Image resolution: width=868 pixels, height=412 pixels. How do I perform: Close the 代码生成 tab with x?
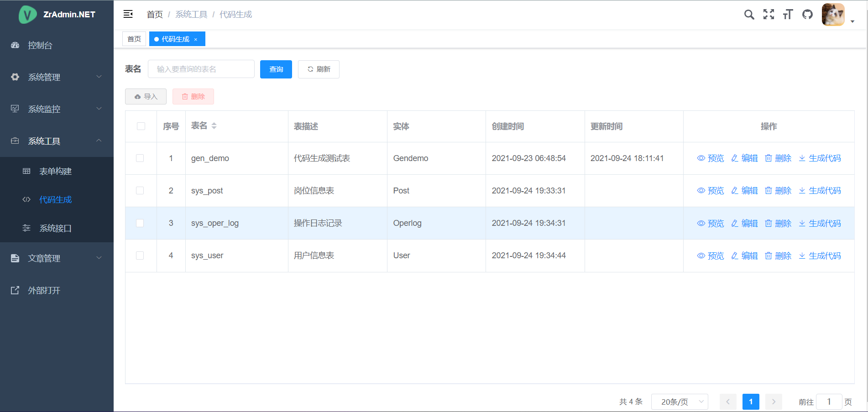[196, 40]
